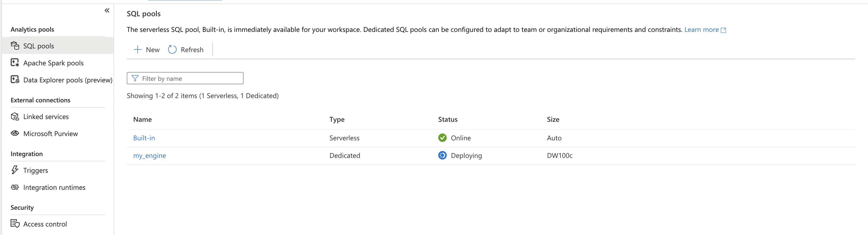
Task: Click the circular Refresh icon
Action: (172, 50)
